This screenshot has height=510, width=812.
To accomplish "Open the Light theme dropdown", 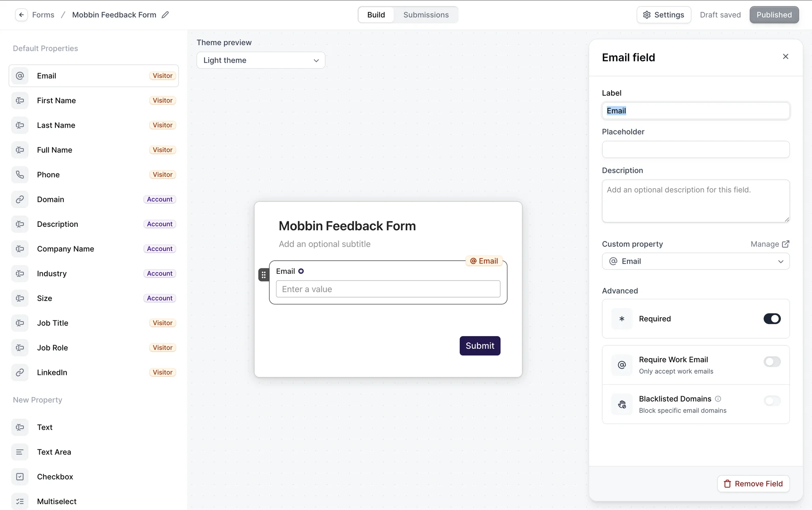I will click(x=261, y=61).
